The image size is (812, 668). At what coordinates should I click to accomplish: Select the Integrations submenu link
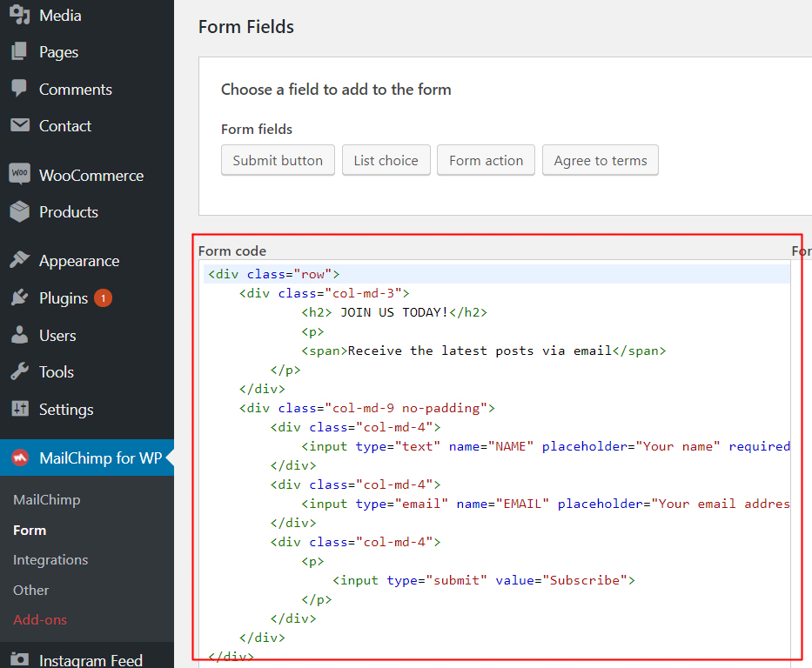tap(50, 560)
